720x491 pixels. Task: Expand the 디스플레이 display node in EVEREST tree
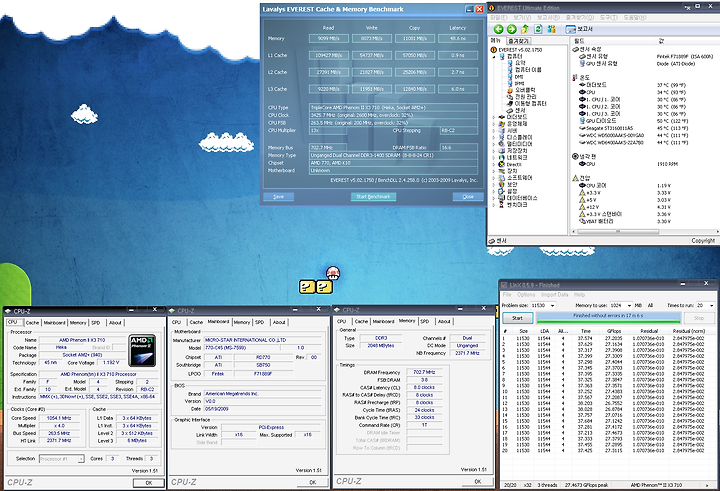[494, 137]
